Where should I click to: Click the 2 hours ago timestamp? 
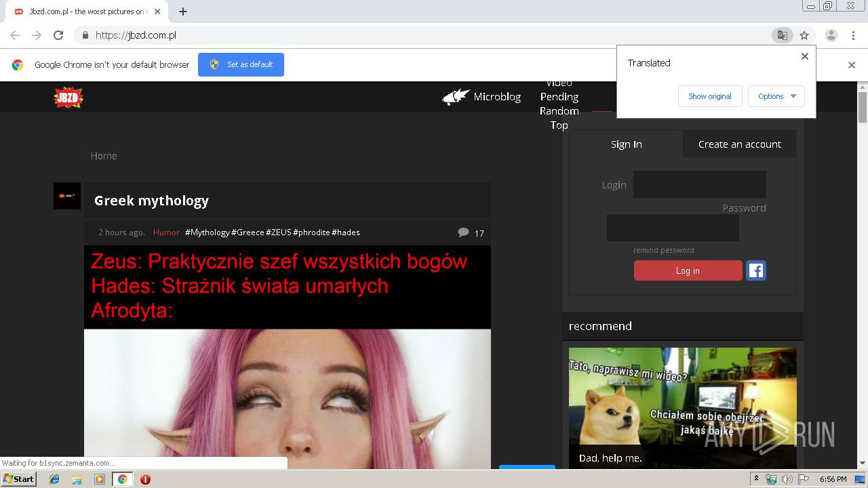click(121, 232)
